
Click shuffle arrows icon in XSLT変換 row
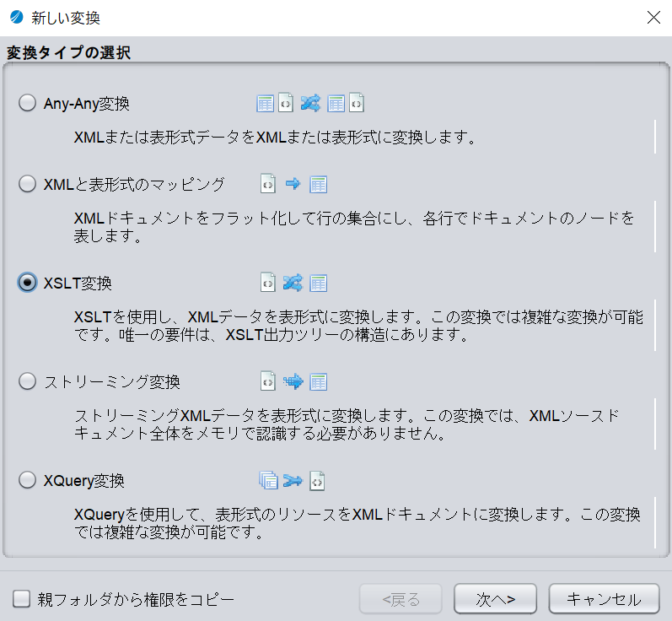tap(293, 283)
